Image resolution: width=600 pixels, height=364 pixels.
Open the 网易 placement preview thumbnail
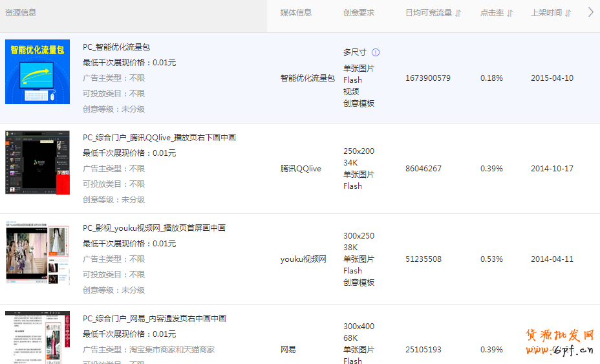[x=37, y=337]
